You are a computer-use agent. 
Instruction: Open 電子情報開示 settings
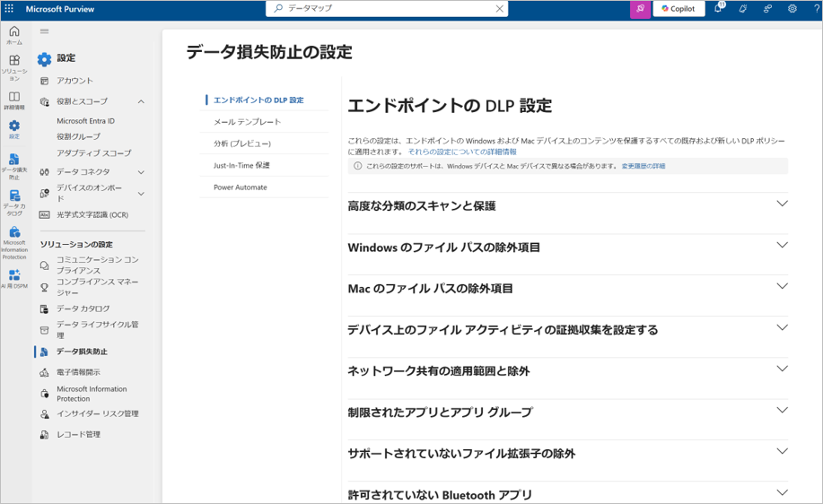78,372
